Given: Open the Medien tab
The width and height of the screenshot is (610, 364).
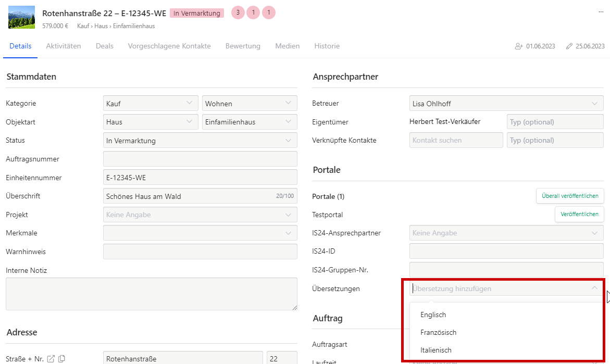Looking at the screenshot, I should 288,46.
